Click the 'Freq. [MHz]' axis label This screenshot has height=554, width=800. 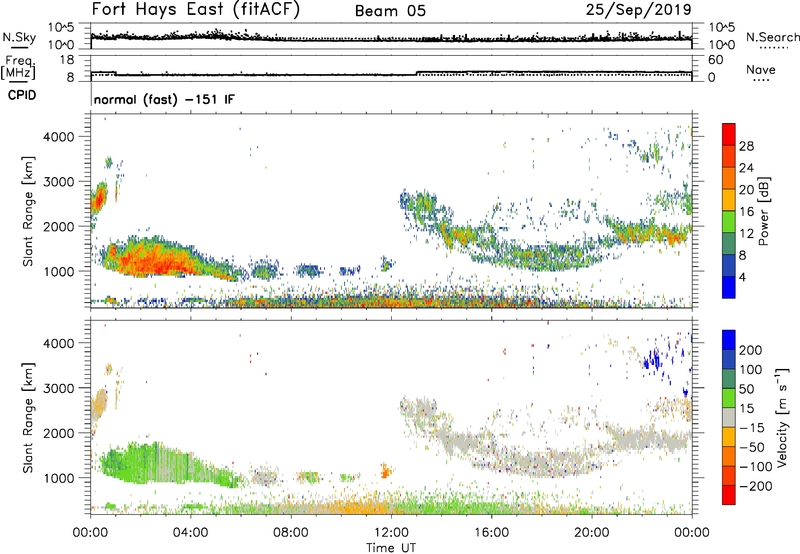click(x=18, y=67)
